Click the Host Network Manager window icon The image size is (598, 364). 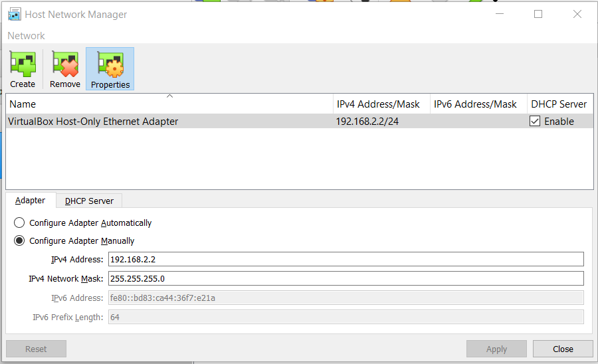[x=15, y=14]
